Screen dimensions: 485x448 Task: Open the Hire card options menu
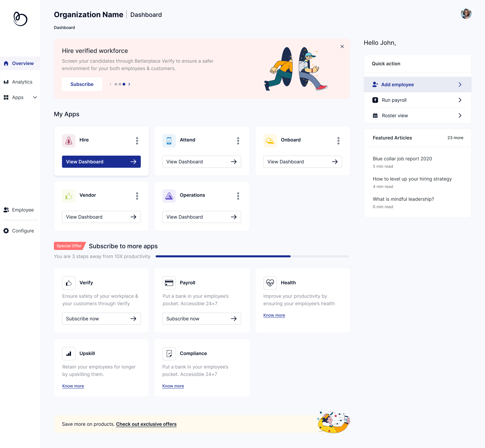pos(137,141)
